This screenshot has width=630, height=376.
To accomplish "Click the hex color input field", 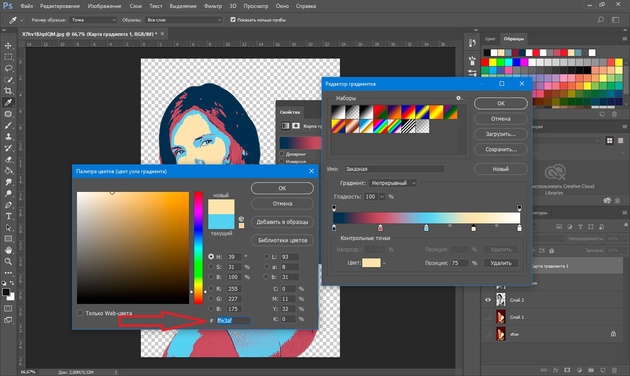I will click(x=233, y=321).
